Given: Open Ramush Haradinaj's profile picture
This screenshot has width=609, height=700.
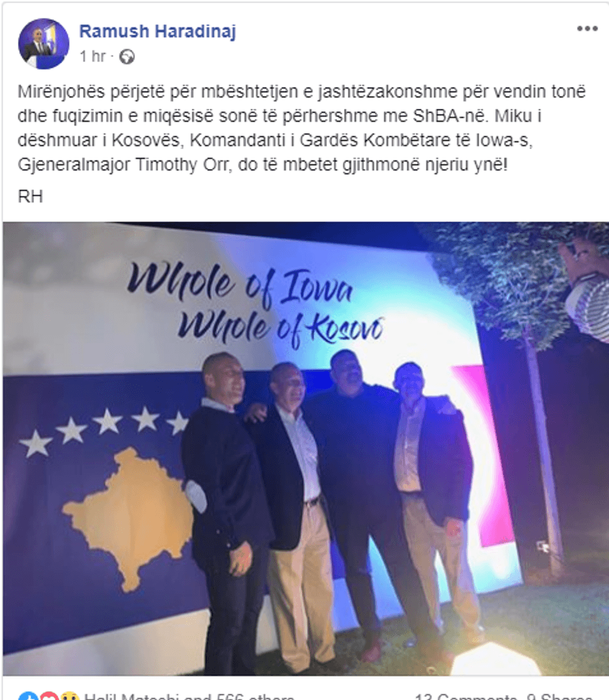Looking at the screenshot, I should click(x=43, y=44).
